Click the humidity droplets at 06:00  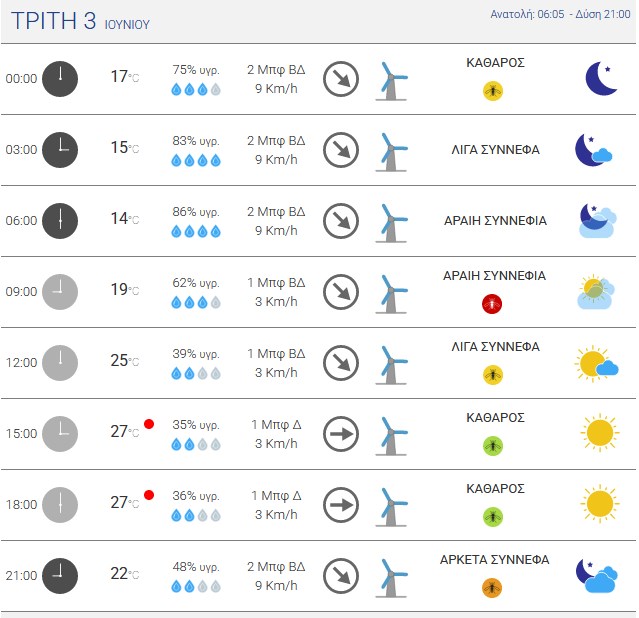click(196, 232)
